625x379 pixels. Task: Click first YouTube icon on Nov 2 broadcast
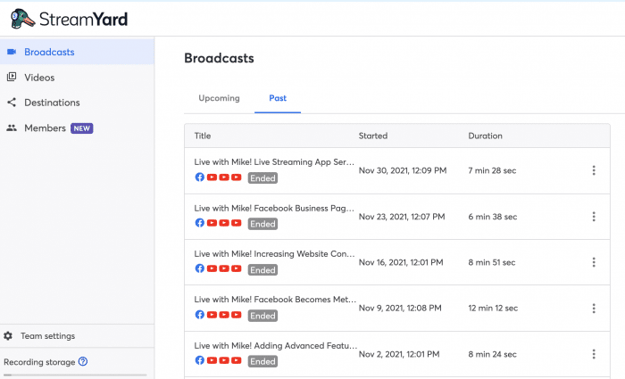point(212,360)
